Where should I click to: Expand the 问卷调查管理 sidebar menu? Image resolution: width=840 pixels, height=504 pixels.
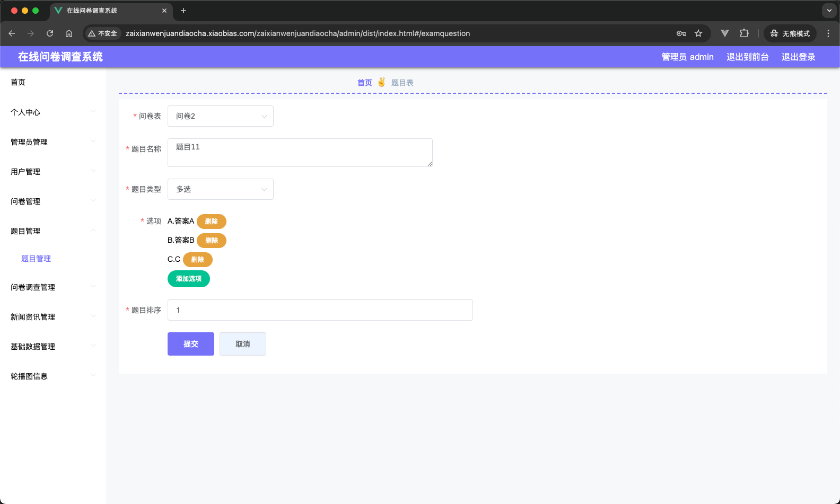(x=53, y=287)
